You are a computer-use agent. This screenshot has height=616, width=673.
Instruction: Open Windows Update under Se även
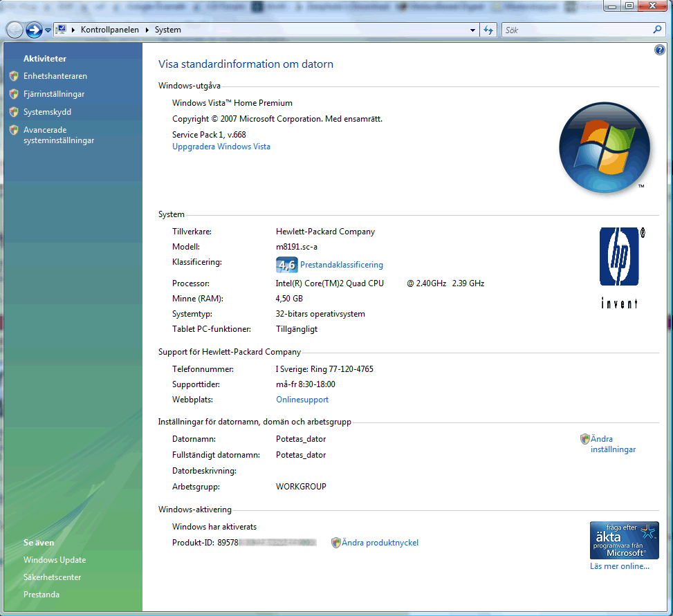(55, 560)
